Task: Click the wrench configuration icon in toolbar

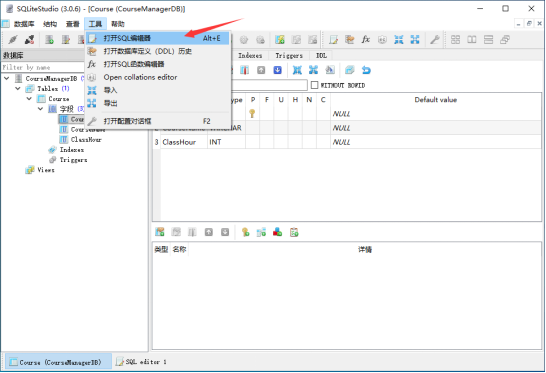Action: (434, 39)
